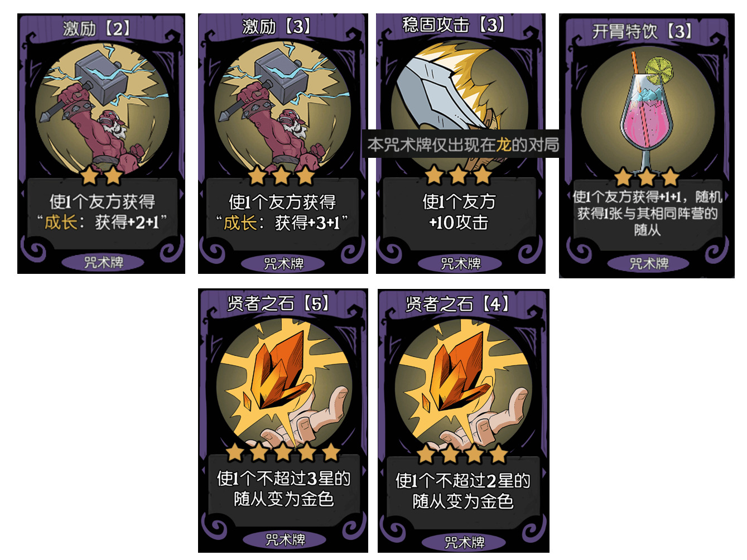Click the three stars on 开胃特饮 card
747x560 pixels.
coord(647,177)
